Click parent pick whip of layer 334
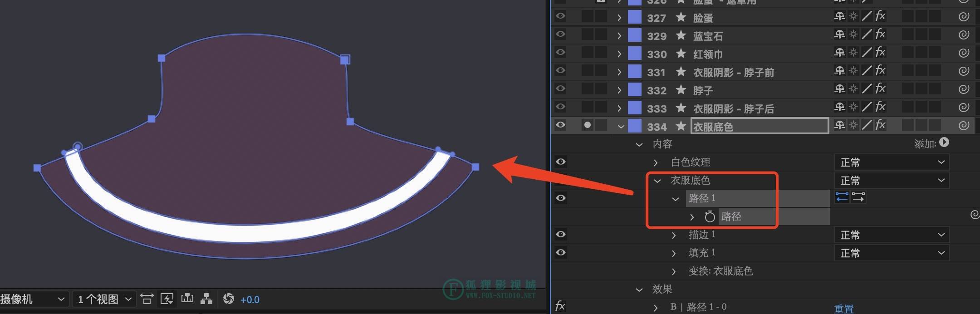This screenshot has width=980, height=314. tap(964, 126)
